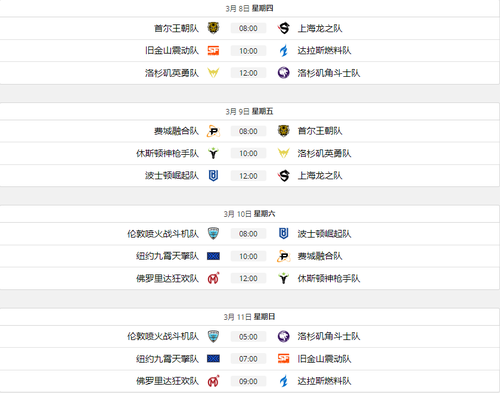The image size is (500, 393).
Task: Click Los Angeles Gladiators logo on March 8
Action: tap(284, 73)
